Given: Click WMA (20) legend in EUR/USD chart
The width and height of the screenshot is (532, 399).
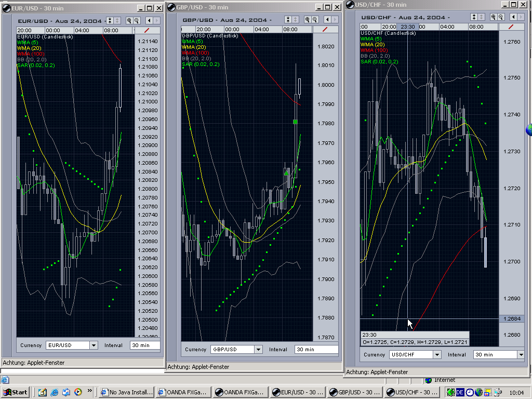Looking at the screenshot, I should pos(29,48).
